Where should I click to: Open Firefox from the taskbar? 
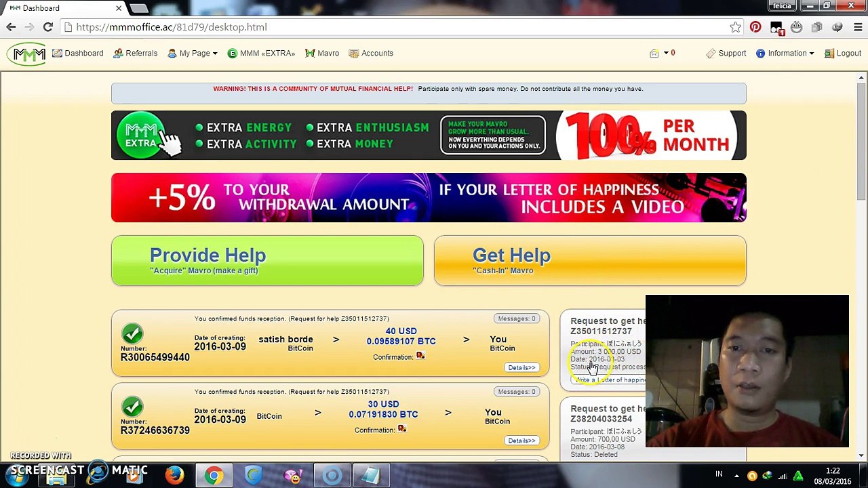point(174,476)
